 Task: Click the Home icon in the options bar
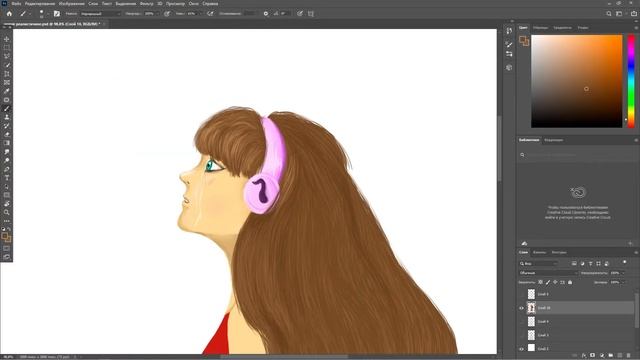(x=9, y=13)
